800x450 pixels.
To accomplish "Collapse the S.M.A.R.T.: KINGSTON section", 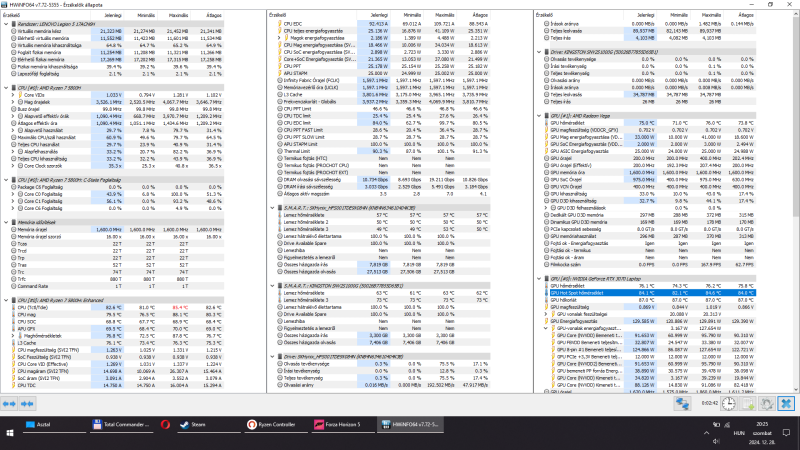I will pos(272,286).
